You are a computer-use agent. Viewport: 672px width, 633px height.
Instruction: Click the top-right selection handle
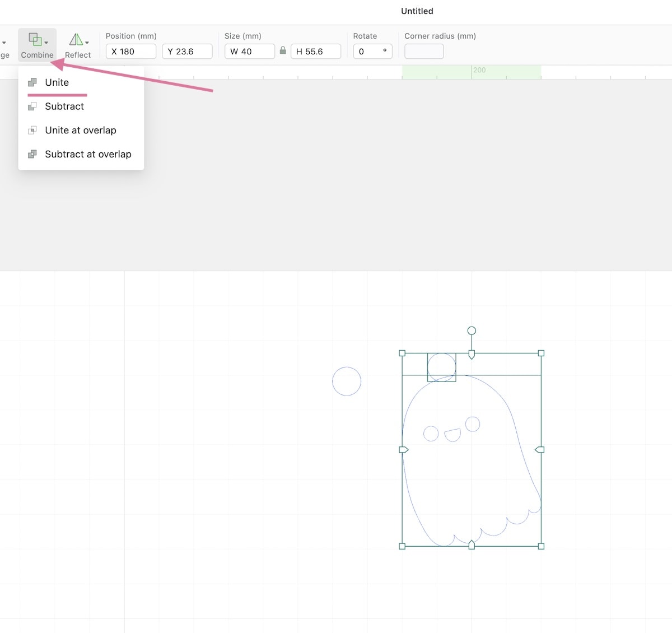(541, 353)
